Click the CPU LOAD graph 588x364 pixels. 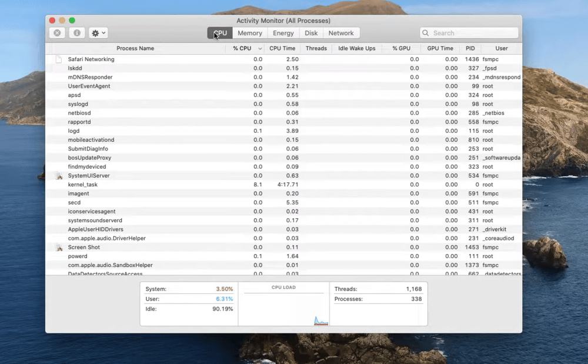click(x=284, y=305)
